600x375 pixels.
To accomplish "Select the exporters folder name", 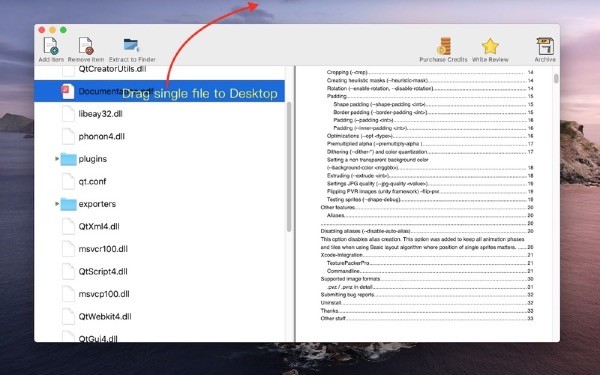I will [x=97, y=204].
